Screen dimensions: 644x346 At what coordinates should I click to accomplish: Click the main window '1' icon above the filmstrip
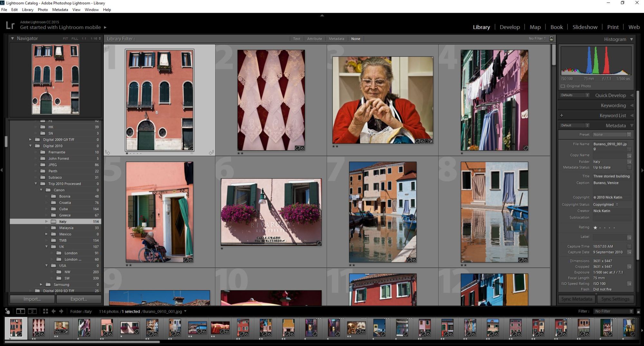[x=20, y=311]
